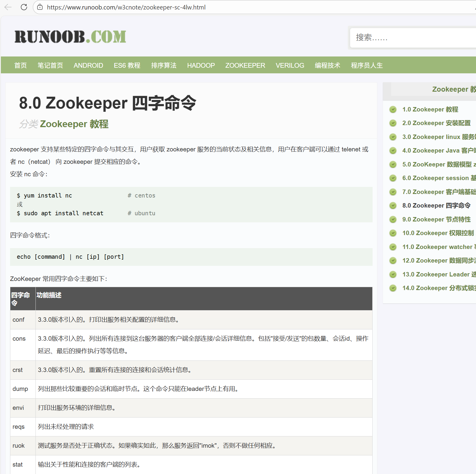
Task: Open sidebar link 4.0 Zookeeper Java
Action: point(439,151)
